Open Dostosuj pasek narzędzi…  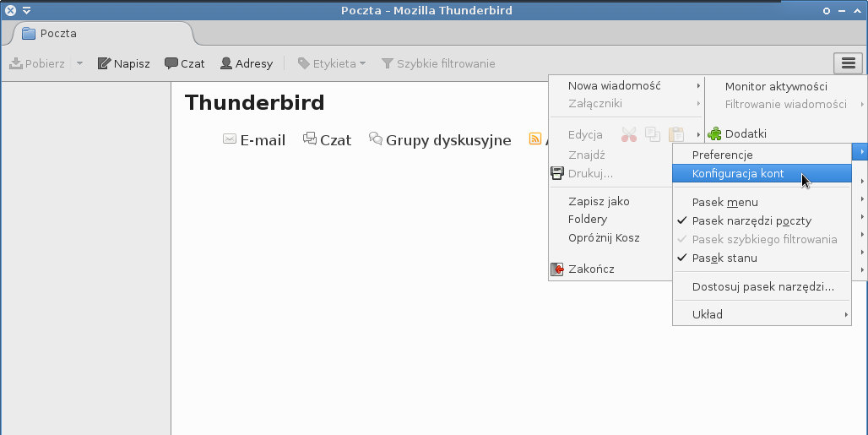762,286
